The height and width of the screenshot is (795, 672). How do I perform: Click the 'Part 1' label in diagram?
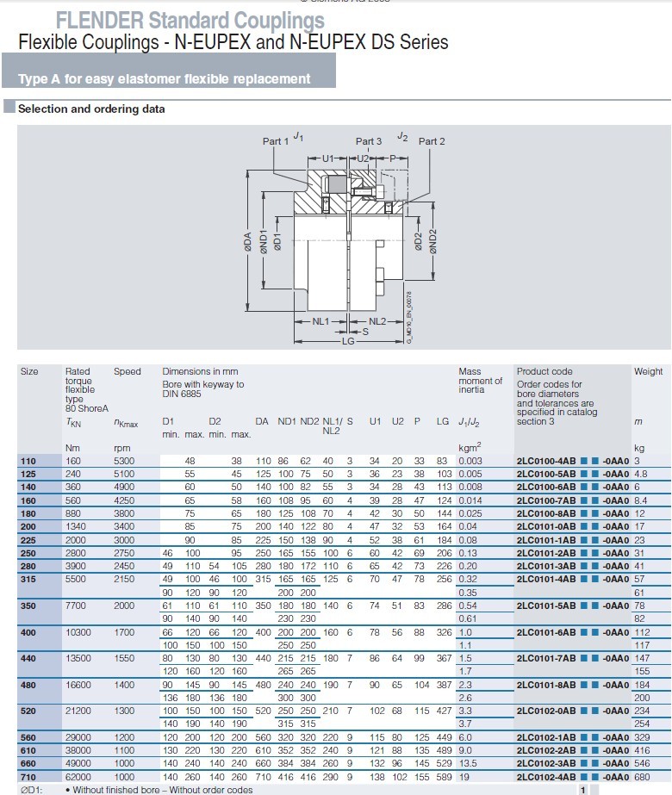point(276,141)
